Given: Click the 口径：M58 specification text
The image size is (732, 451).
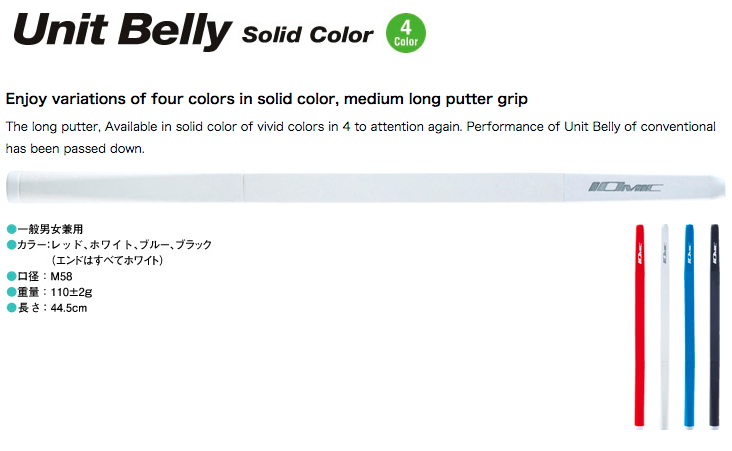Looking at the screenshot, I should click(45, 276).
